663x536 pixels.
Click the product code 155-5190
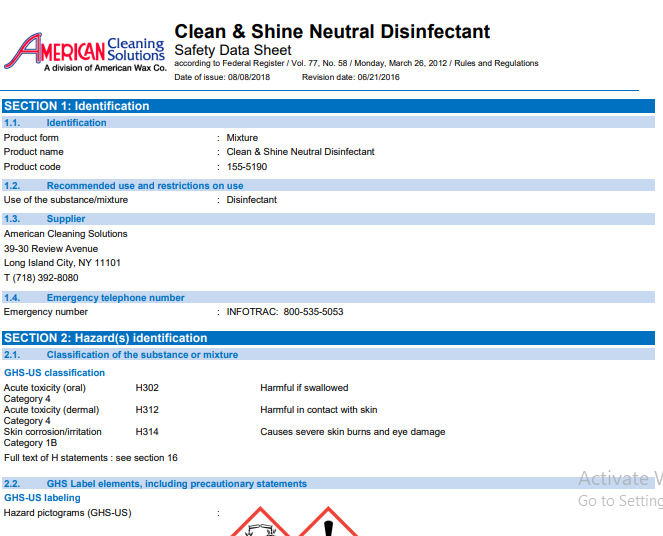[x=247, y=167]
